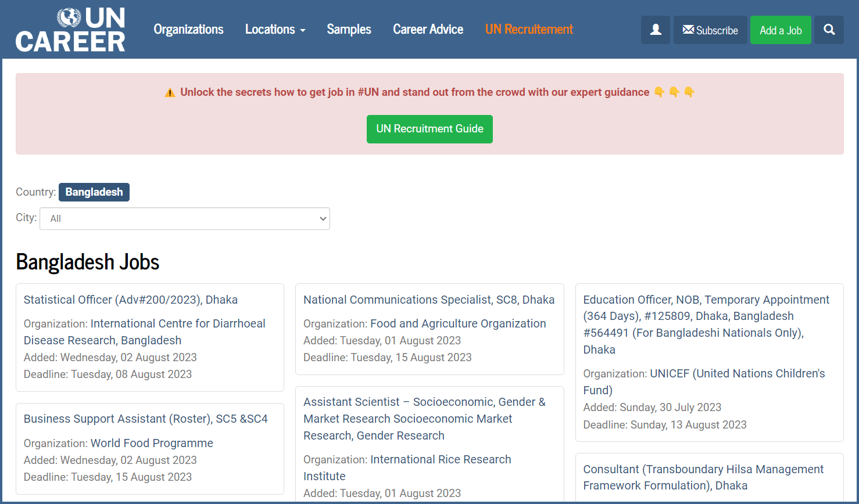Screen dimensions: 859x504
Task: Open International Rice Research Institute link
Action: [407, 468]
